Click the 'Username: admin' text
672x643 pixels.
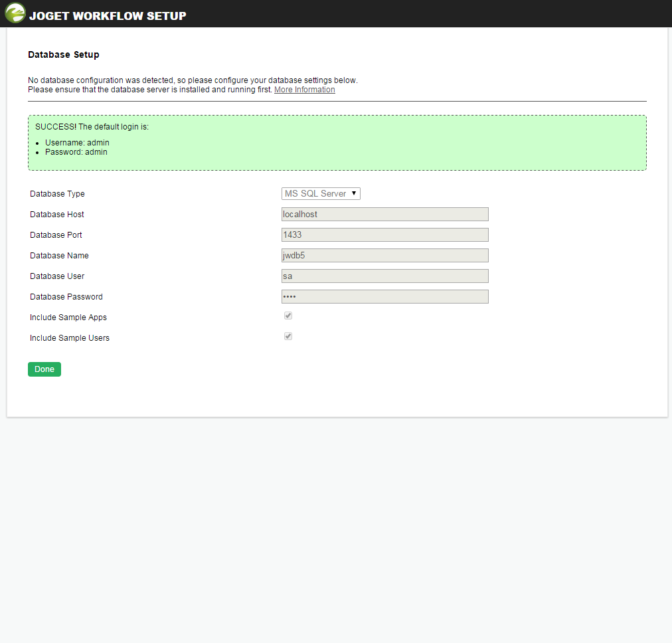(x=77, y=143)
